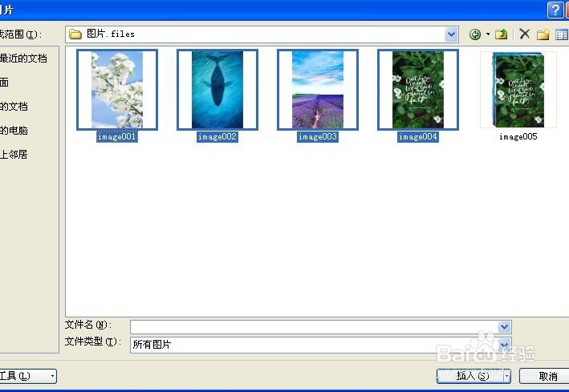Click in the 文件名 file name field
This screenshot has width=569, height=392.
(315, 327)
